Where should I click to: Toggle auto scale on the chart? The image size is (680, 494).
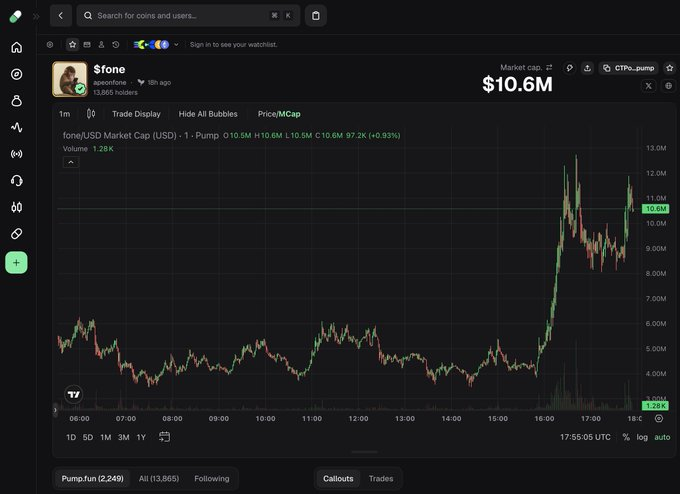pyautogui.click(x=662, y=437)
